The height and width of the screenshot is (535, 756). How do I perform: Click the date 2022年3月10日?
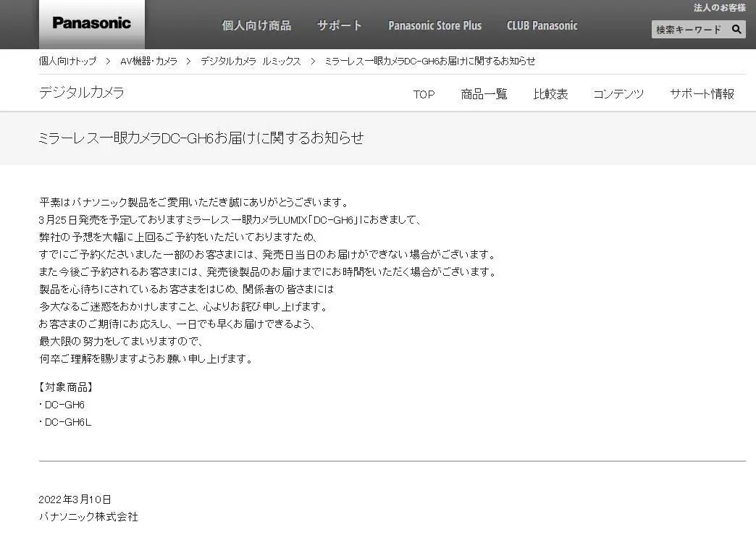[75, 500]
